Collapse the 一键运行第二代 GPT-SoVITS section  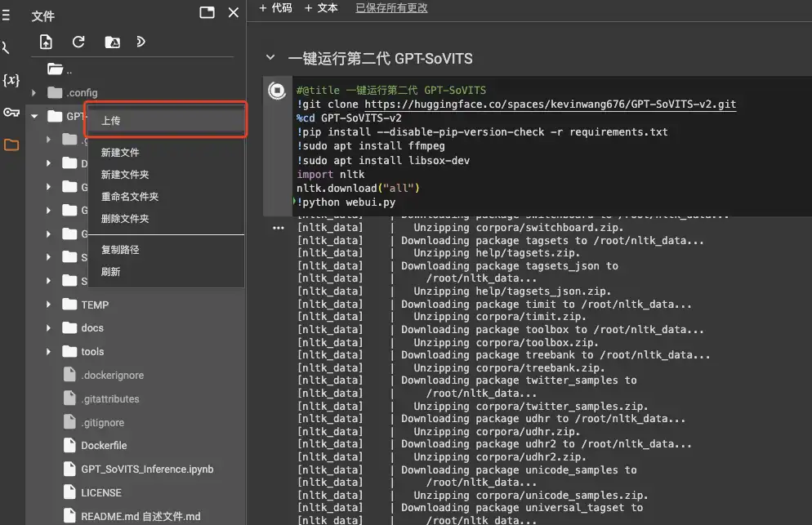pyautogui.click(x=270, y=57)
